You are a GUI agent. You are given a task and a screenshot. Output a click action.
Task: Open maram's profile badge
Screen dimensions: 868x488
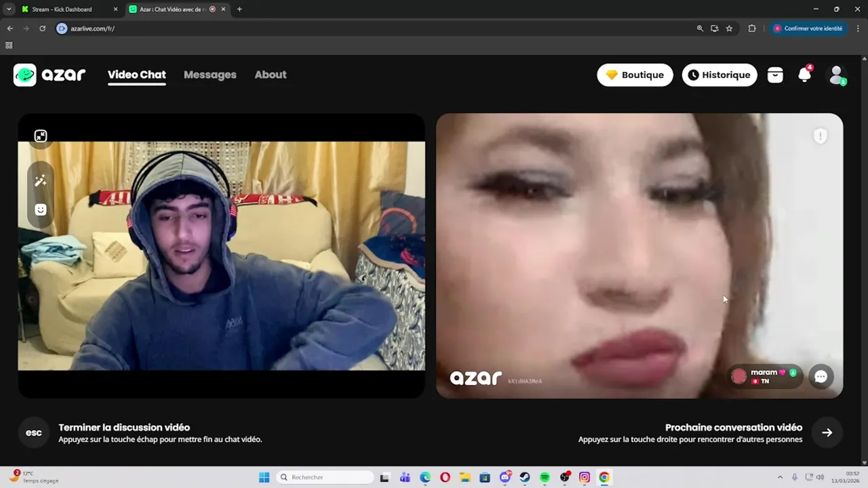(766, 376)
